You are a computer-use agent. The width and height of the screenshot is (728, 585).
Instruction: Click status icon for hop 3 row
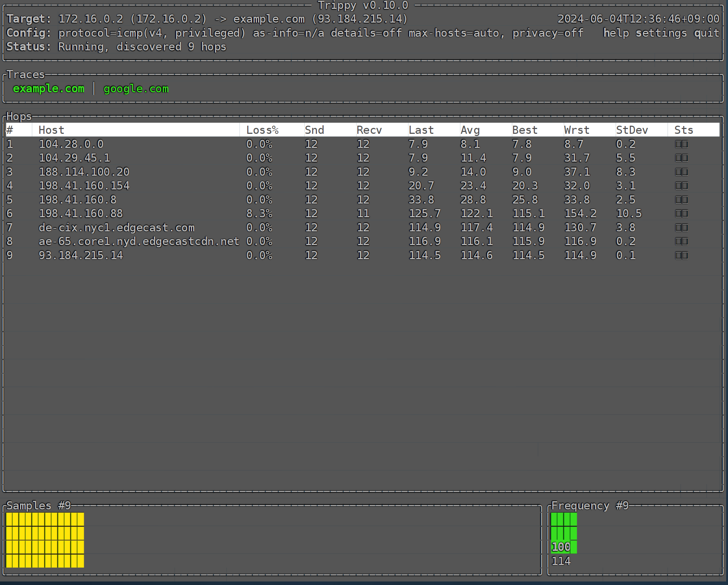(681, 172)
